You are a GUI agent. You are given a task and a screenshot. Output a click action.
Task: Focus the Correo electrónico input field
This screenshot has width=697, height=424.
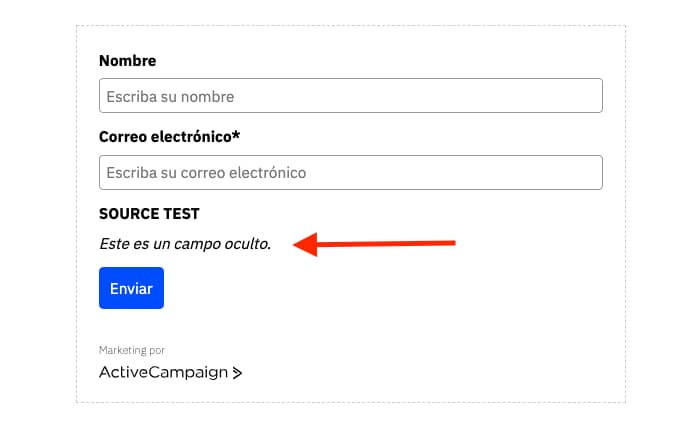coord(350,173)
